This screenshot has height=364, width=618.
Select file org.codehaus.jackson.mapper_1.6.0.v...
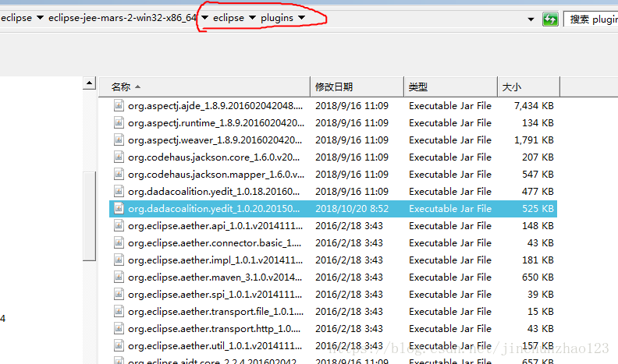(216, 175)
